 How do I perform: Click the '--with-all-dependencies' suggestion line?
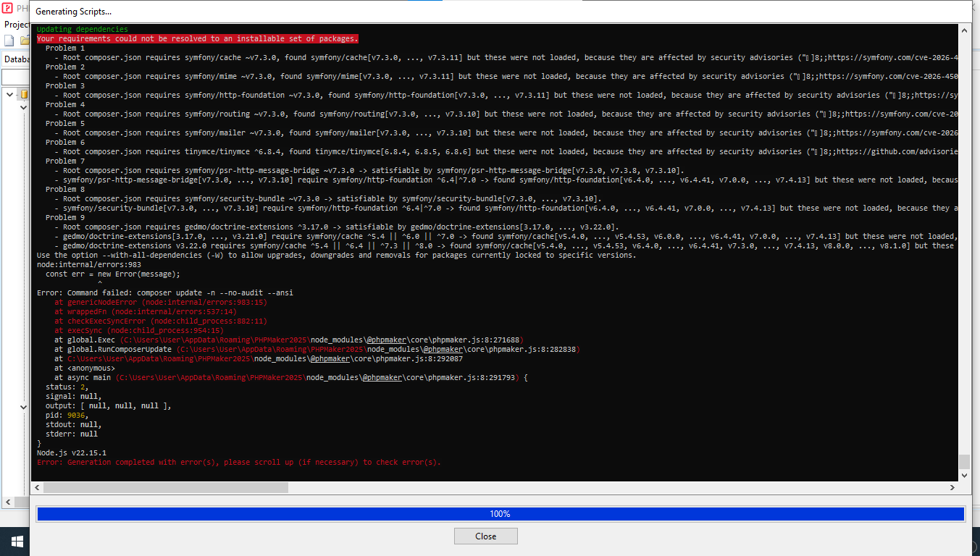(336, 255)
